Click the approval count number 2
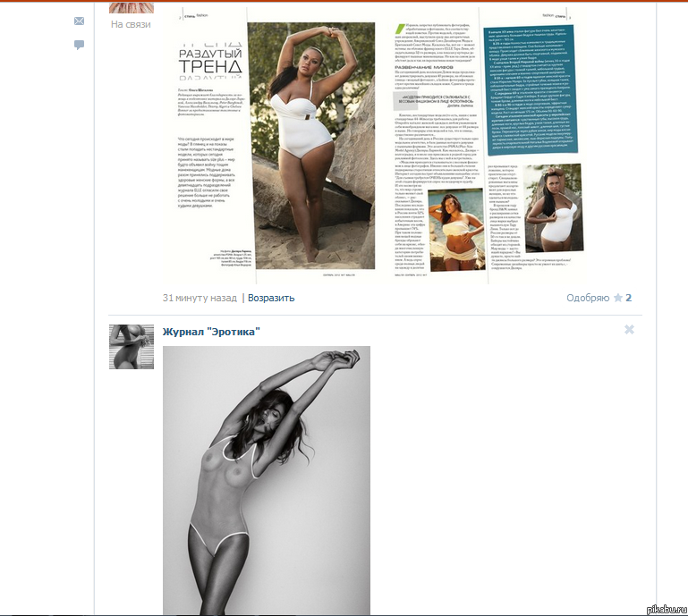The image size is (688, 616). coord(629,298)
